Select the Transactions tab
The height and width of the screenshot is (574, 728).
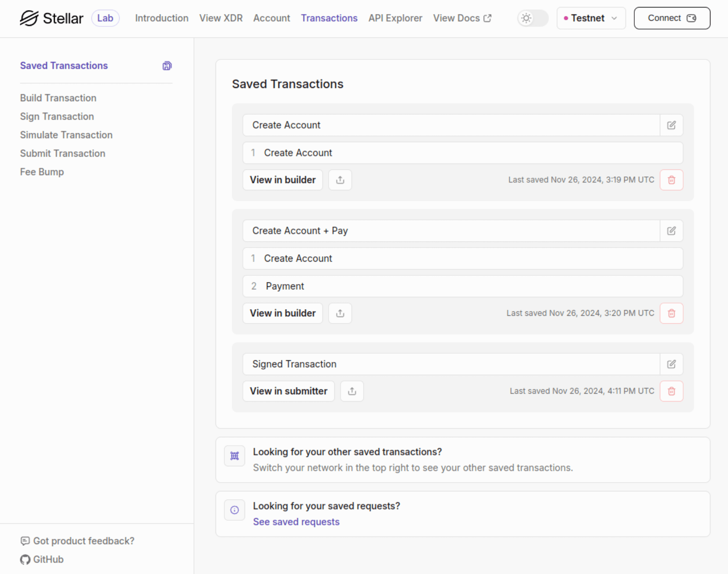[329, 18]
